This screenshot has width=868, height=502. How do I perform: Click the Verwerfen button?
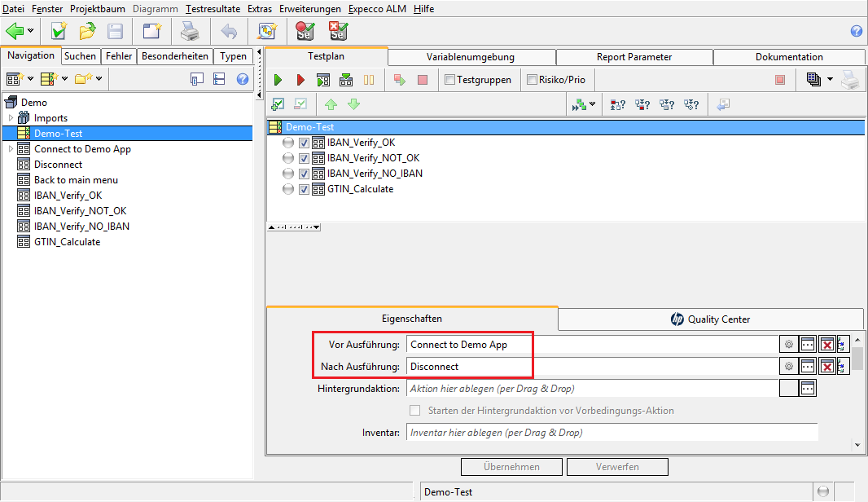pos(617,467)
